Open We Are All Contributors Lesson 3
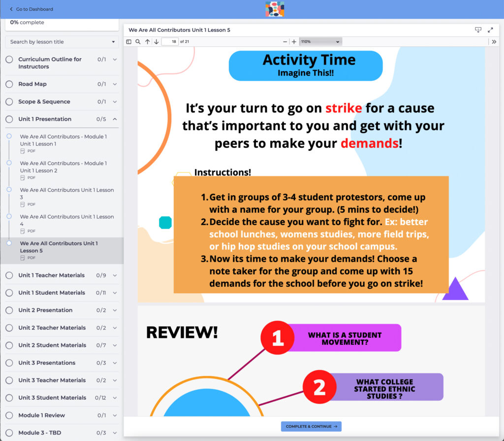 click(66, 193)
